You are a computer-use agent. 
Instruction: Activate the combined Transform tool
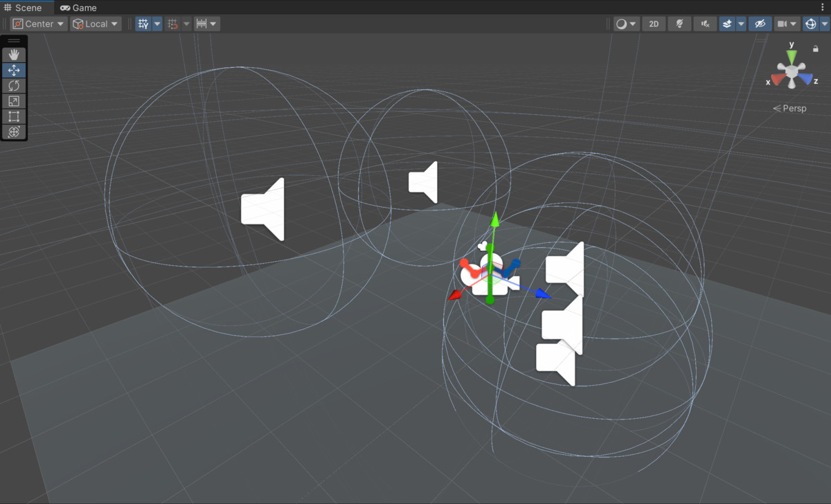(x=14, y=132)
